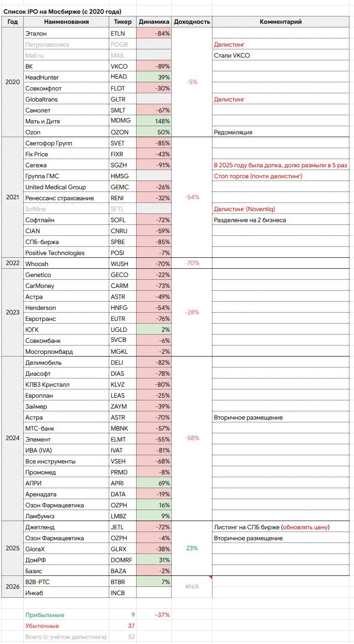Select the total -37% summary cell

click(154, 615)
